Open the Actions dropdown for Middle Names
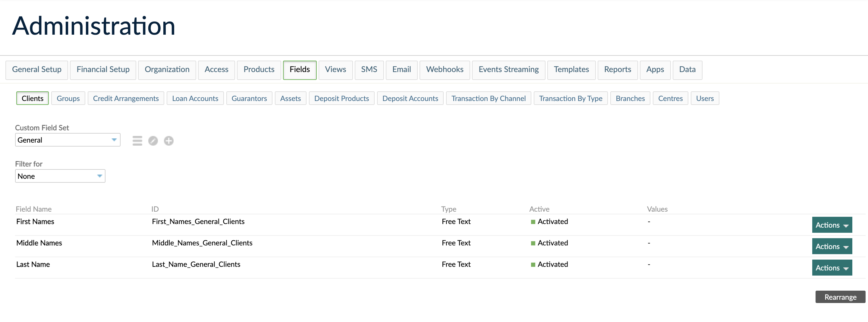The width and height of the screenshot is (868, 322). pyautogui.click(x=832, y=246)
